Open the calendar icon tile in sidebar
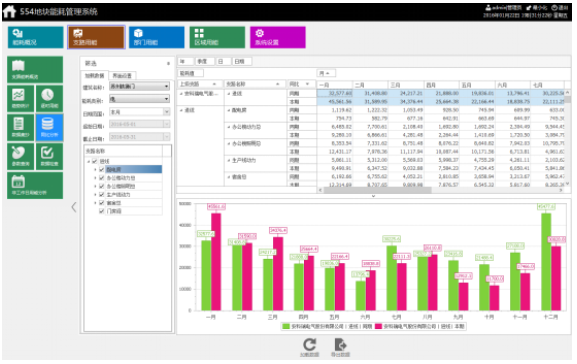 pos(35,186)
